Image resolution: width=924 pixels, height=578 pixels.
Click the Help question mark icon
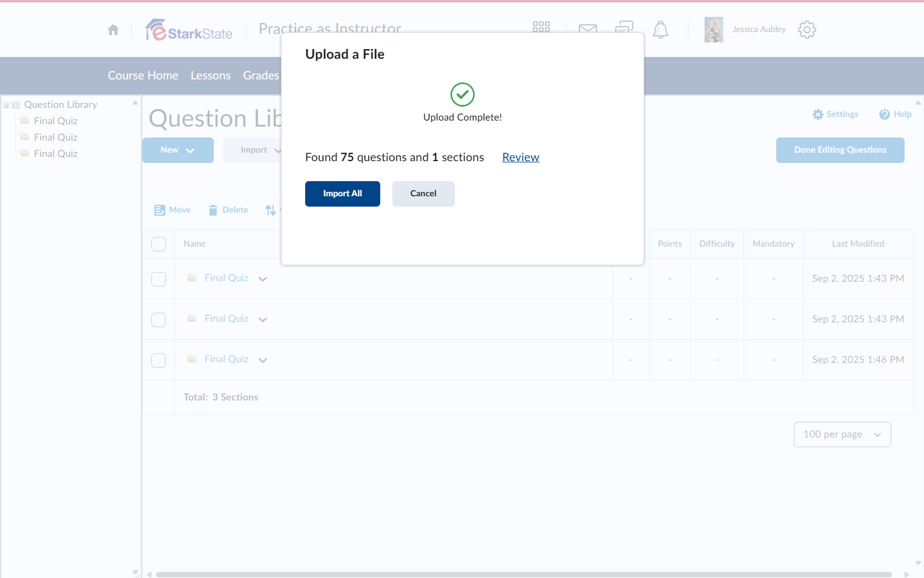885,115
